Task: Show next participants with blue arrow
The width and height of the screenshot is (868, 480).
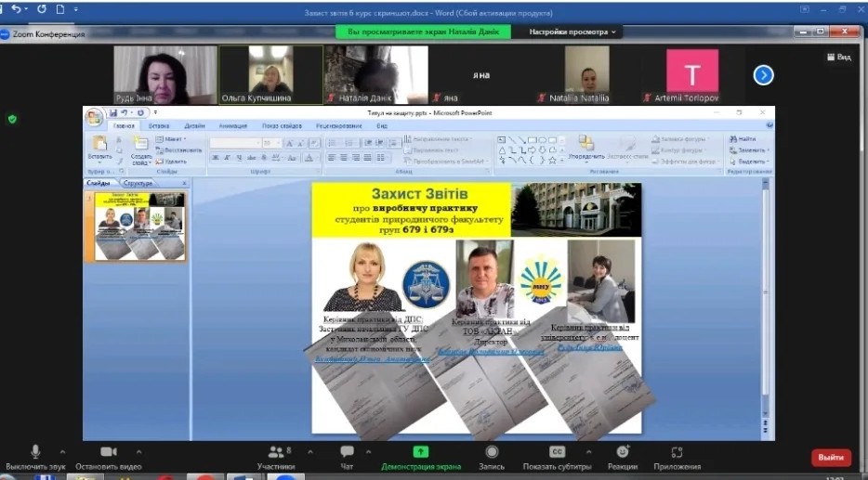Action: point(763,74)
